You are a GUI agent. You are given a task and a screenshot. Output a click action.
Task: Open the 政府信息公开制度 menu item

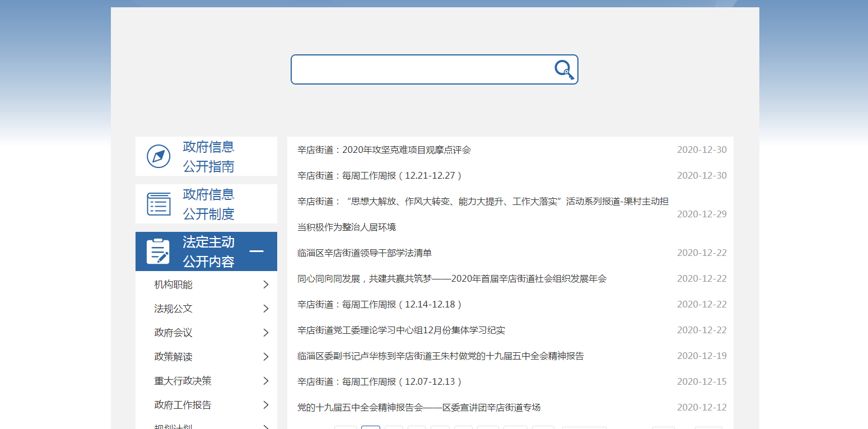coord(208,204)
